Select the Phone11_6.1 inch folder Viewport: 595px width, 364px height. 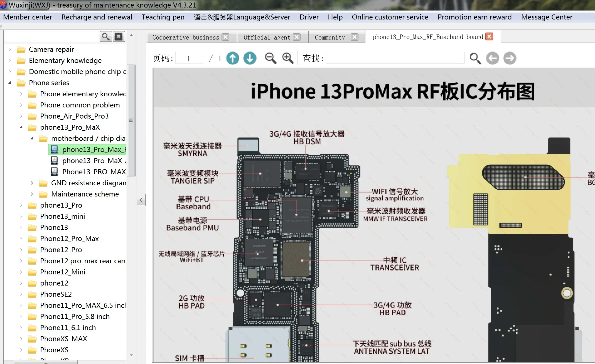click(68, 328)
